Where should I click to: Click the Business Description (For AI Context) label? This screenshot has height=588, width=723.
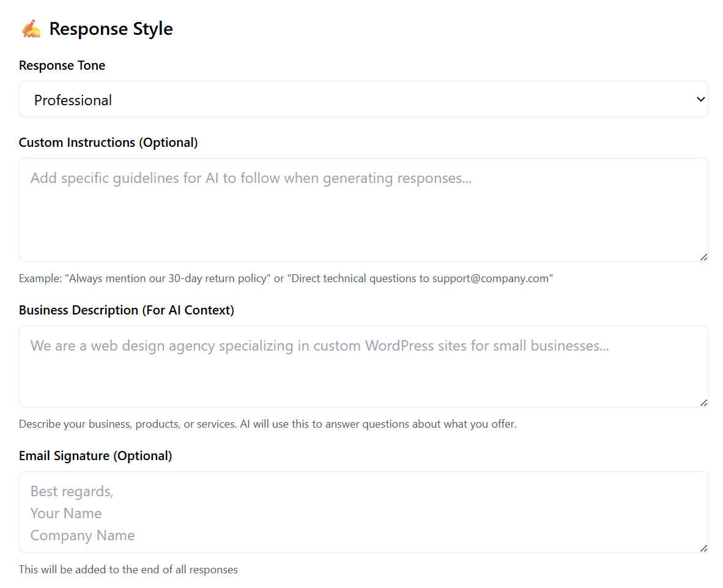(127, 310)
